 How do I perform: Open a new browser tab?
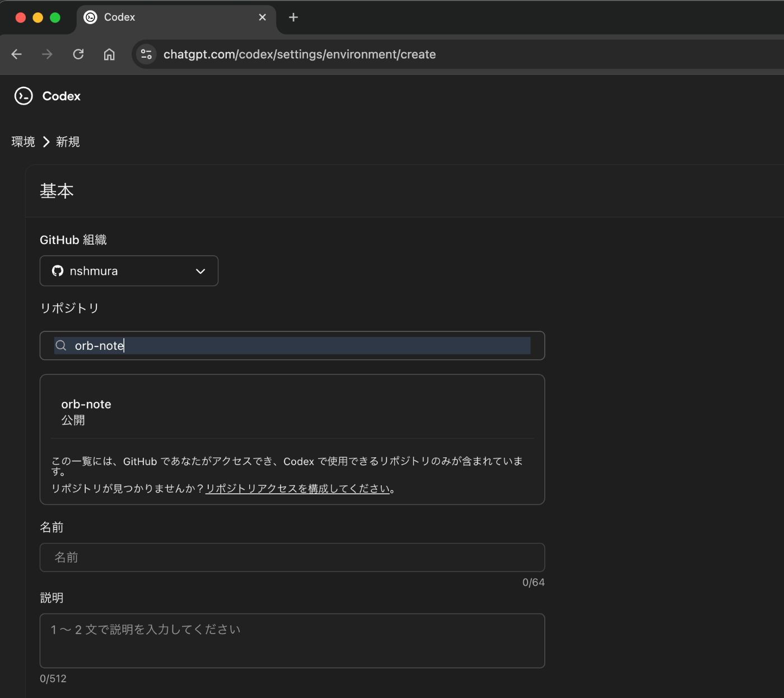(293, 17)
